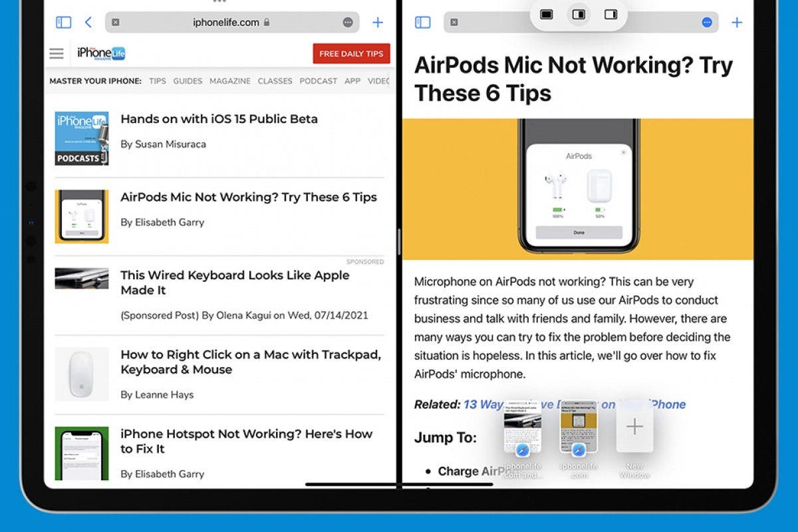Image resolution: width=798 pixels, height=532 pixels.
Task: Open the right pane's More options ellipsis
Action: click(x=706, y=22)
